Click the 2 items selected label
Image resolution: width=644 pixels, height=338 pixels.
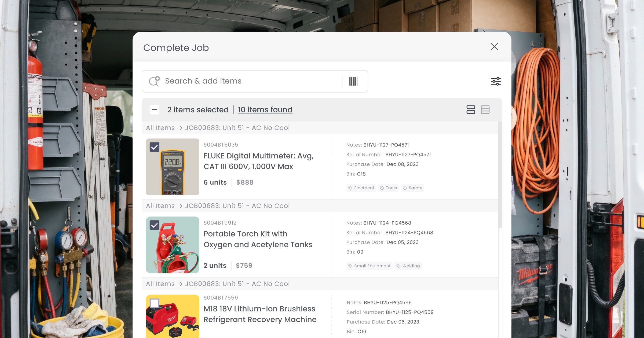198,110
